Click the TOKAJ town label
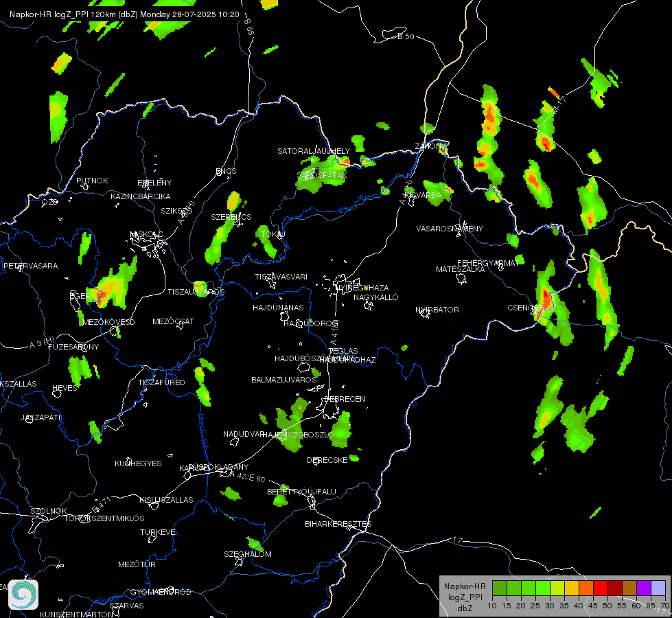The width and height of the screenshot is (672, 618). (273, 234)
